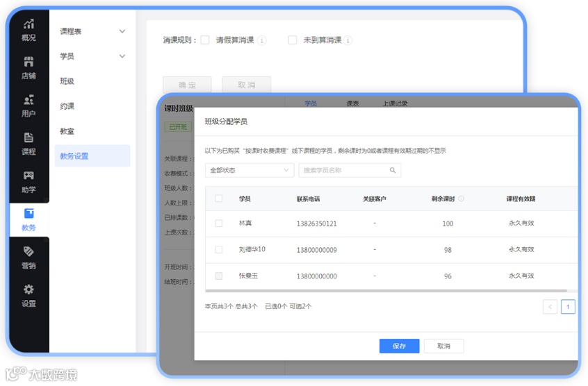Switch to the 上课记录 tab
Screen dimensions: 588x386
click(395, 103)
